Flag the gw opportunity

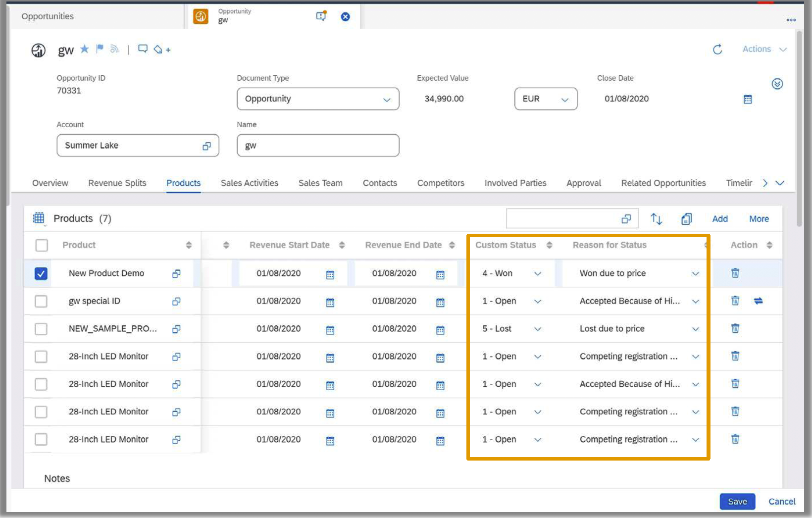tap(99, 49)
